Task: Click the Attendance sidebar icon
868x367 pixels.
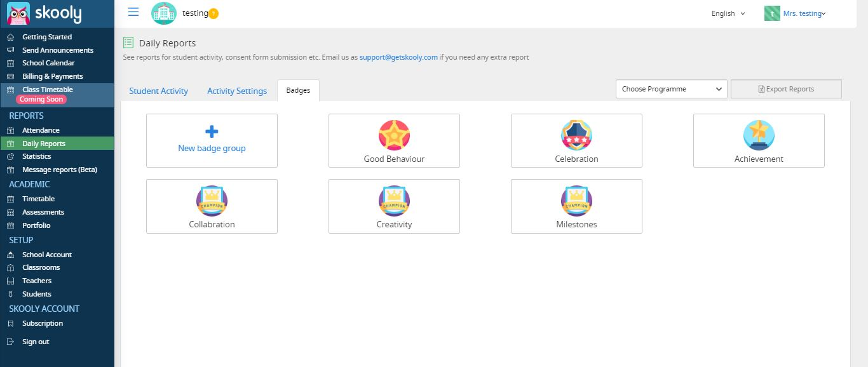Action: [x=10, y=130]
